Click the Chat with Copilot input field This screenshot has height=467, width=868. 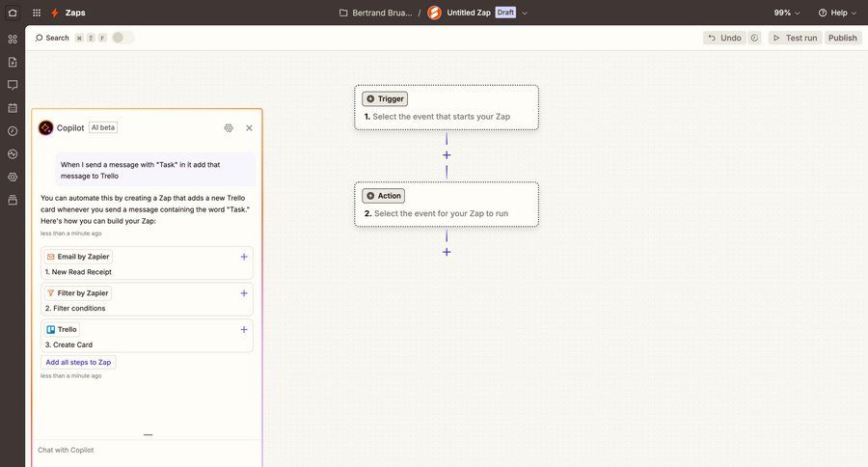(147, 450)
